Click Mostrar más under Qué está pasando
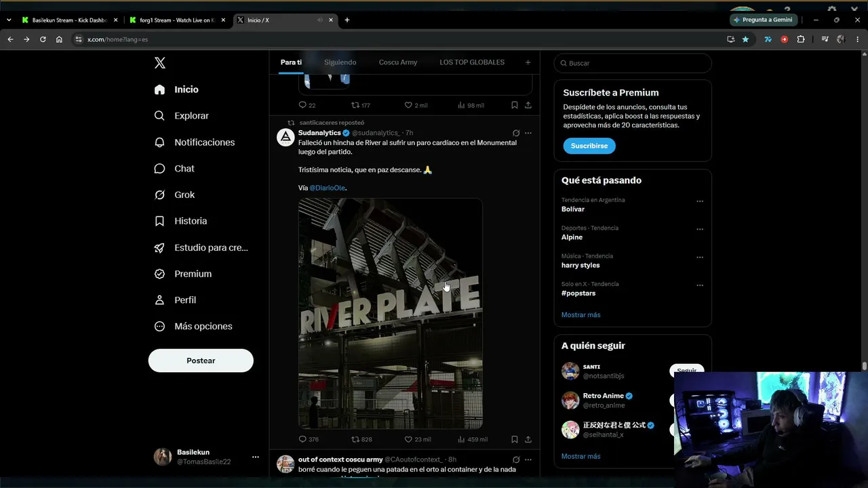This screenshot has height=488, width=868. [x=580, y=314]
